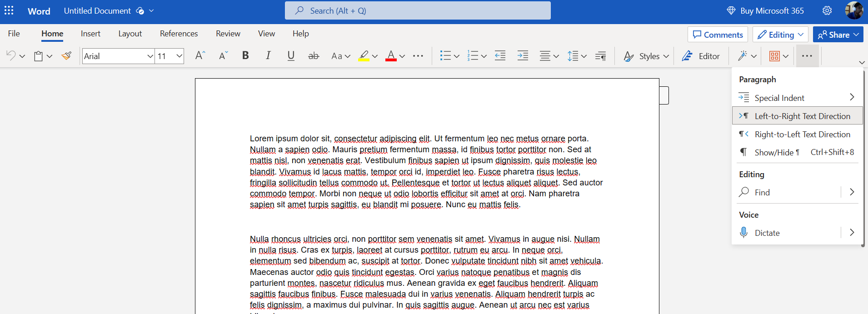Screen dimensions: 868x314
Task: Open the numbering library dropdown arrow
Action: (x=484, y=56)
